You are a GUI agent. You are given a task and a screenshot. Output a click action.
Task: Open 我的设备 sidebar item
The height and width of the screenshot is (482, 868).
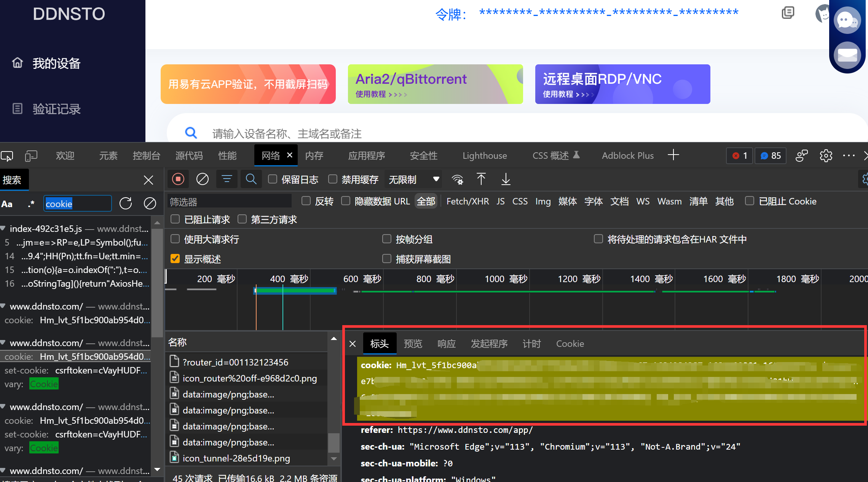56,63
